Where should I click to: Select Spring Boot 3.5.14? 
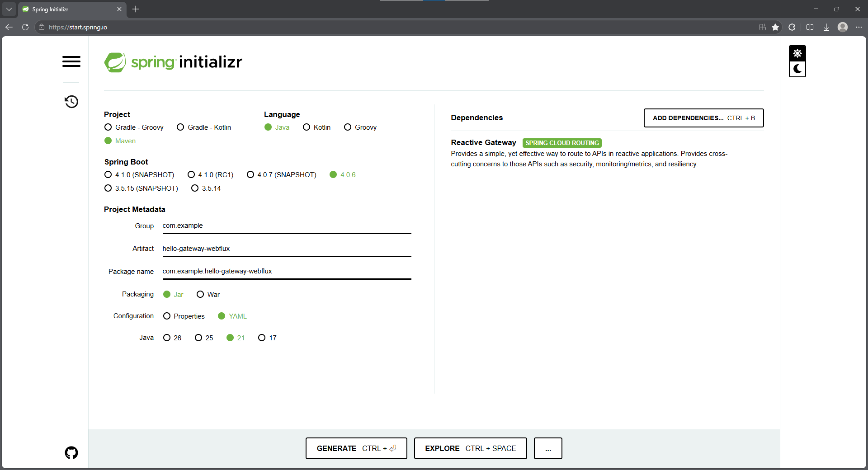206,188
